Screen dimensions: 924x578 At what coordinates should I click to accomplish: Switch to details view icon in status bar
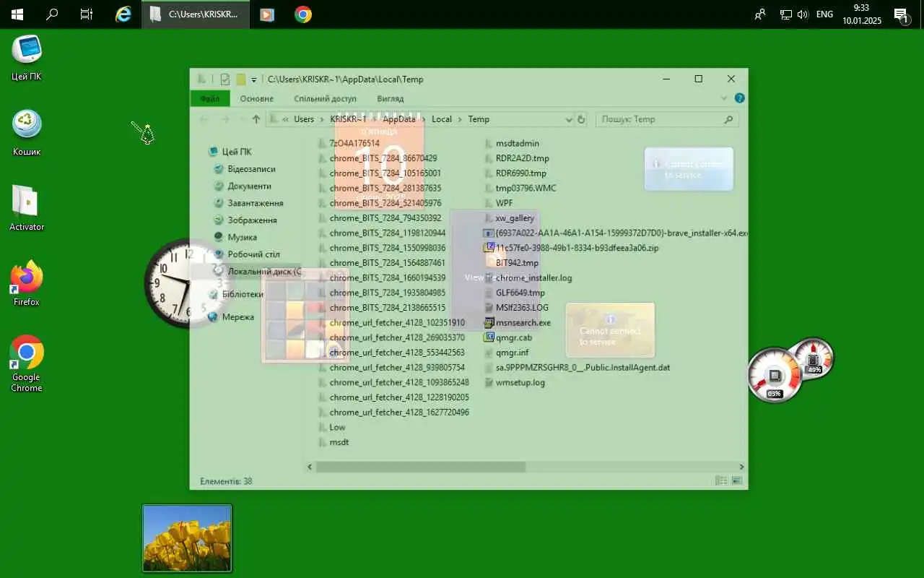coord(720,480)
